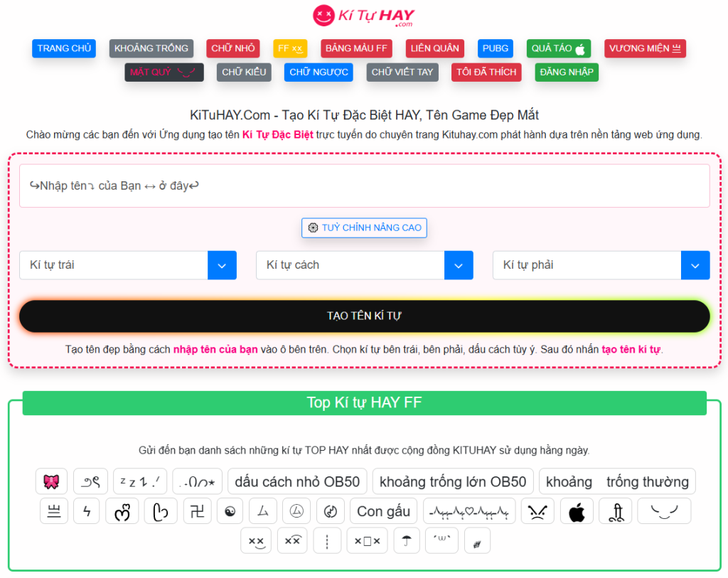Select the 'xx' arched face symbol
The width and height of the screenshot is (728, 578).
292,540
